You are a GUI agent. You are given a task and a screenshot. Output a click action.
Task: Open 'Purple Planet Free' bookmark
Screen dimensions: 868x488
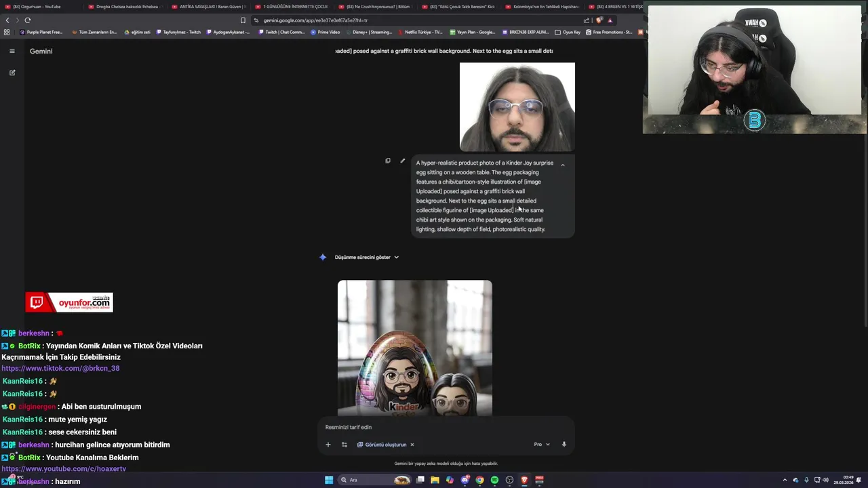41,32
